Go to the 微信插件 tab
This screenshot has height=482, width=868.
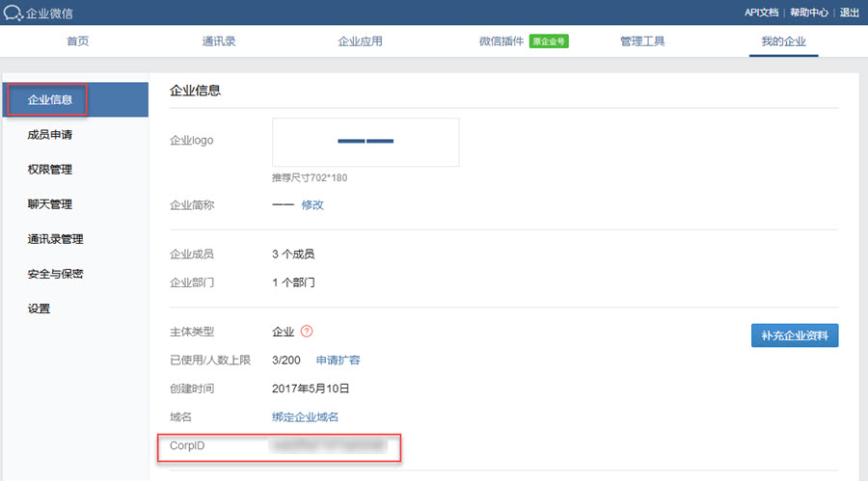tap(501, 41)
